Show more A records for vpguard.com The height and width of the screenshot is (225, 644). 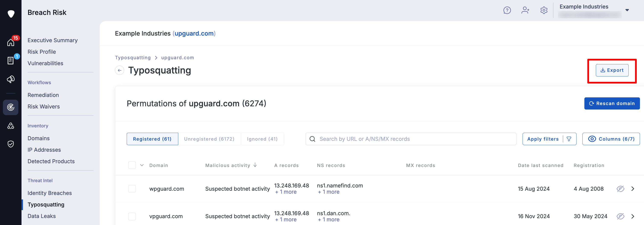point(286,219)
